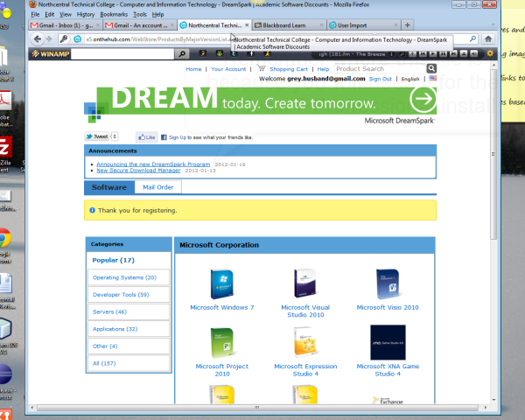This screenshot has height=420, width=525.
Task: Click the Google Chrome desktop icon
Action: click(4, 238)
